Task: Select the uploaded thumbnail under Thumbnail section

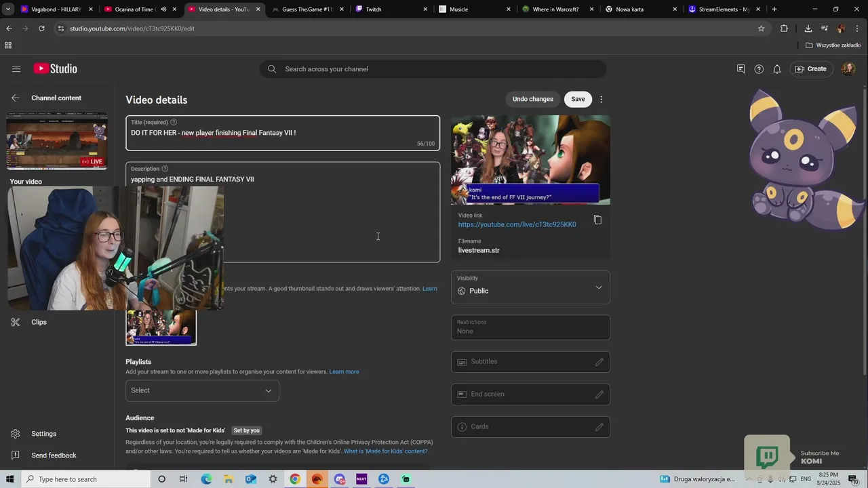Action: point(161,328)
